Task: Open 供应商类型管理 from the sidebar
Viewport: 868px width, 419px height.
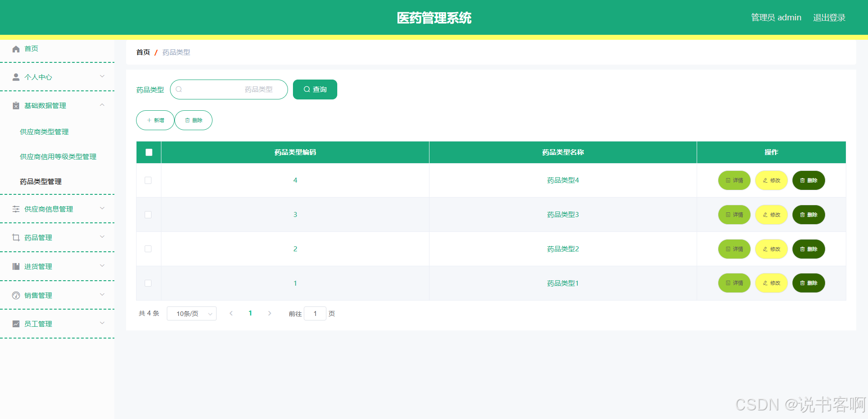Action: [44, 132]
